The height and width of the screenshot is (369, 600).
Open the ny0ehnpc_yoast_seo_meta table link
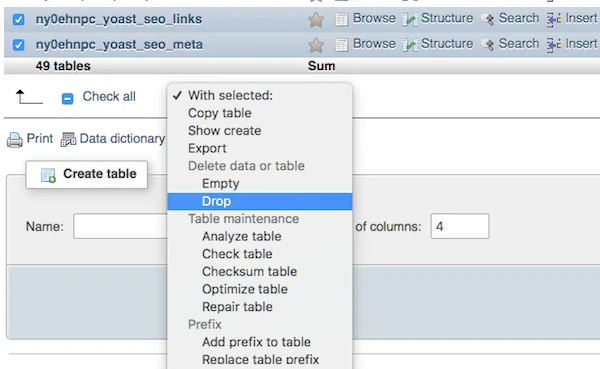coord(119,45)
